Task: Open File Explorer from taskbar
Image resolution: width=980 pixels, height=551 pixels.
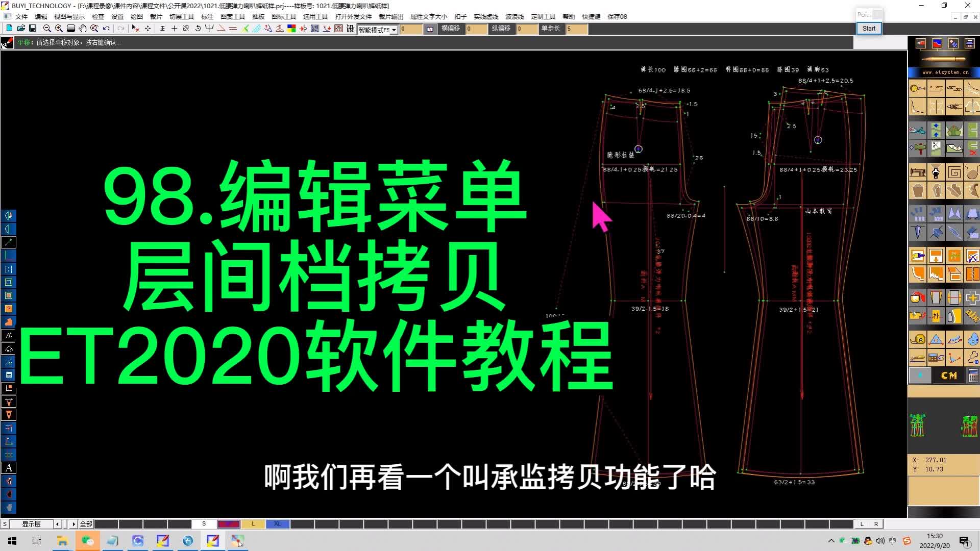Action: click(x=62, y=541)
